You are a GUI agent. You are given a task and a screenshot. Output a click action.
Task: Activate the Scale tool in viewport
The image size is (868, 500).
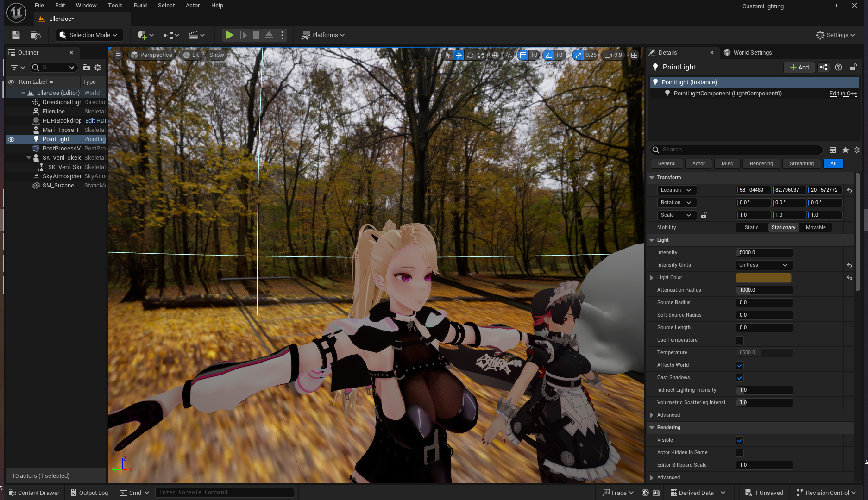click(x=481, y=55)
